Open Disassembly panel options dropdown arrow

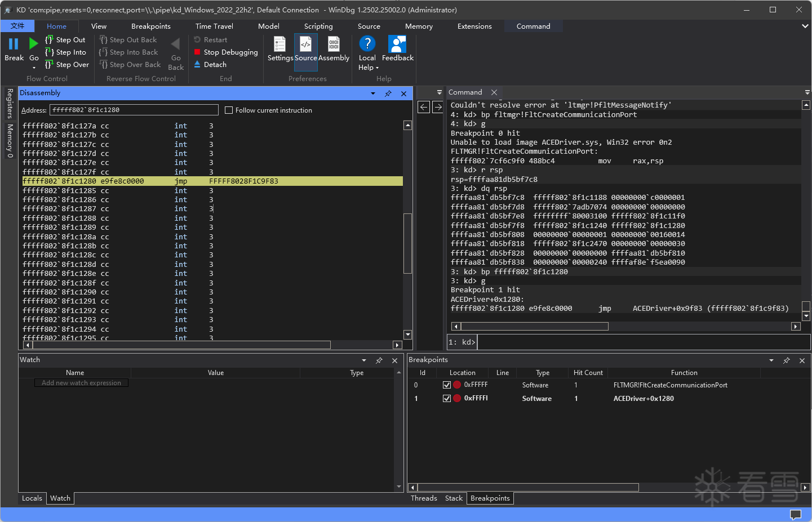point(373,93)
